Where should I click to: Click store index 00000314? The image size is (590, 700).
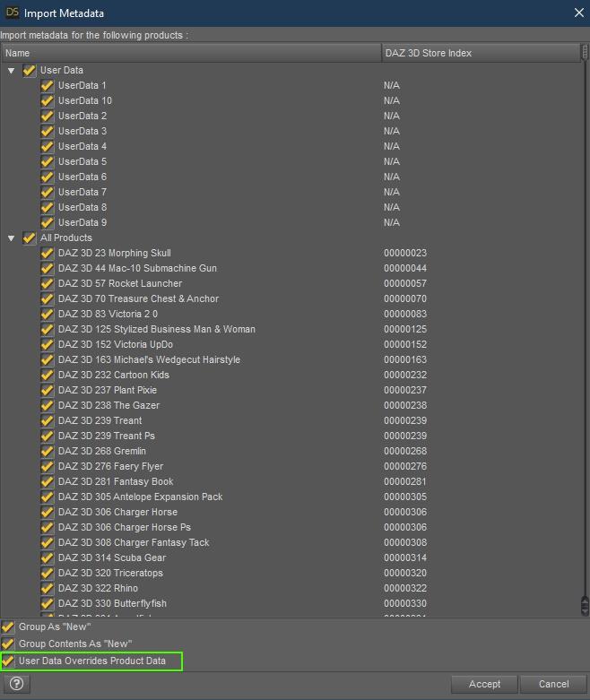(405, 558)
